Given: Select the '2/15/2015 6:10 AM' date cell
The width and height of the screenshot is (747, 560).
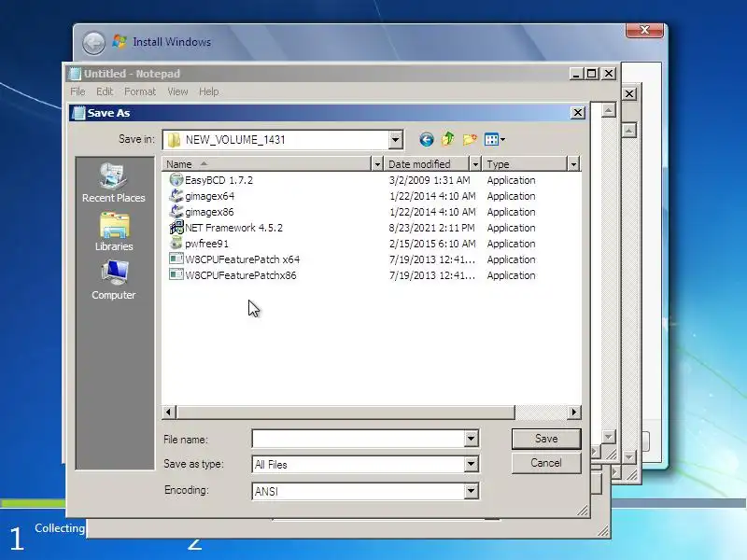Looking at the screenshot, I should tap(432, 244).
